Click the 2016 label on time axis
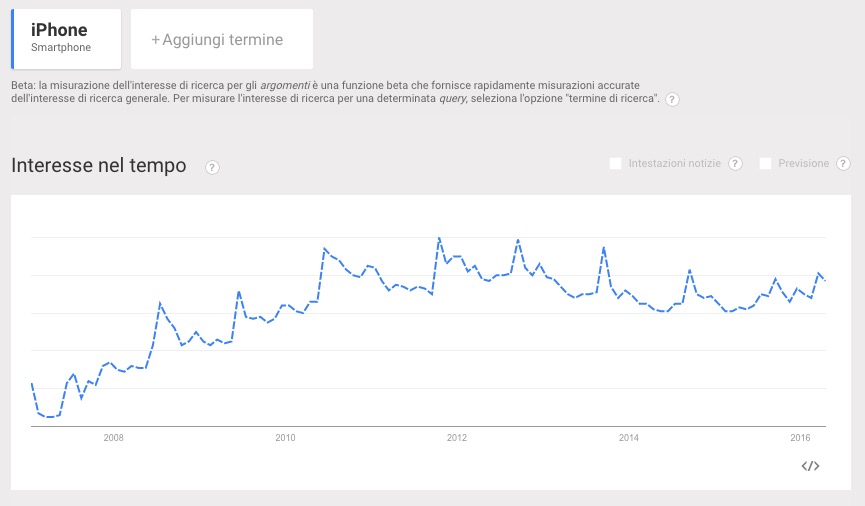This screenshot has height=506, width=865. pyautogui.click(x=800, y=437)
